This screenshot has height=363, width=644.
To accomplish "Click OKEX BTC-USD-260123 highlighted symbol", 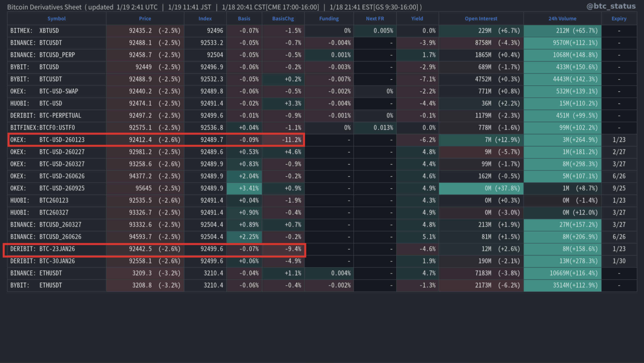I will (x=47, y=140).
